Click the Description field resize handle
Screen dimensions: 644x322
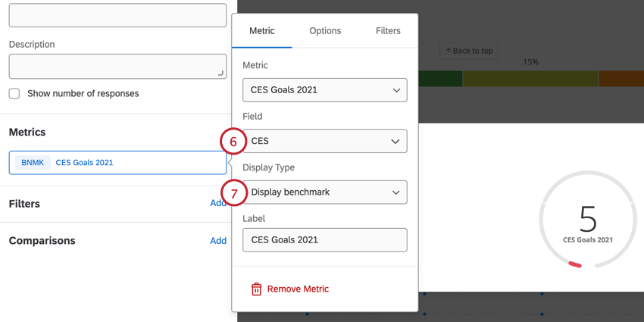pyautogui.click(x=220, y=73)
